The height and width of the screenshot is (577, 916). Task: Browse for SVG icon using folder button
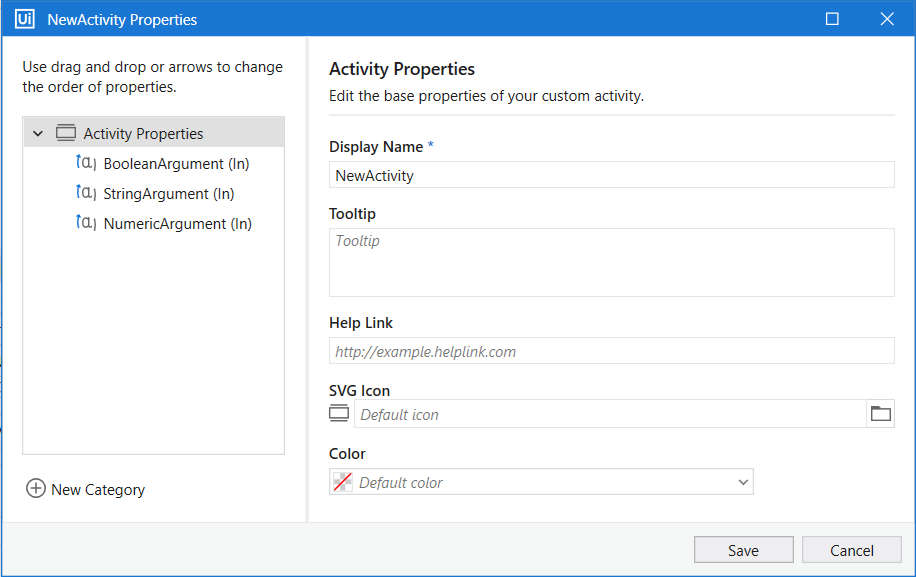click(880, 414)
